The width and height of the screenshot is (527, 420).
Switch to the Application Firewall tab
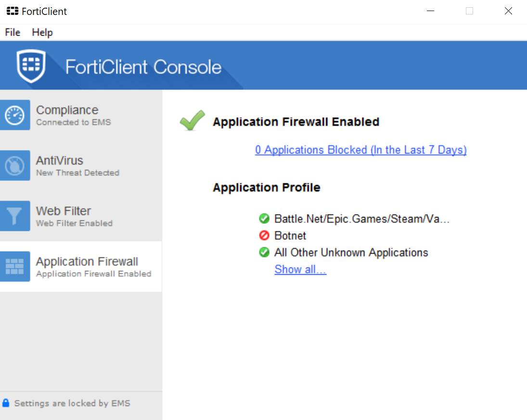pyautogui.click(x=81, y=267)
